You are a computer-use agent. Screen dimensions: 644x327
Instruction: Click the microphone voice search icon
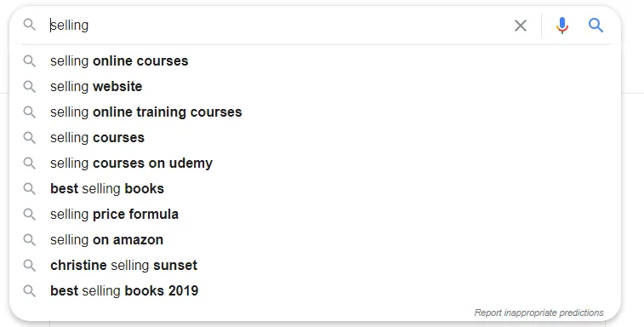tap(561, 26)
